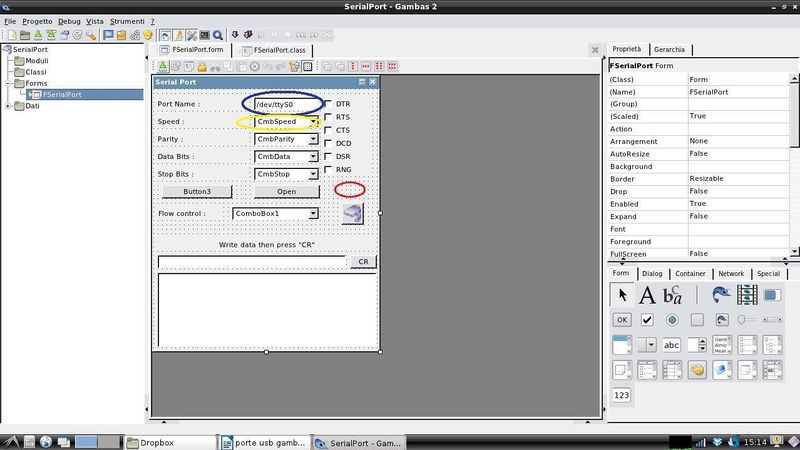Click the New project icon in main toolbar

12,35
